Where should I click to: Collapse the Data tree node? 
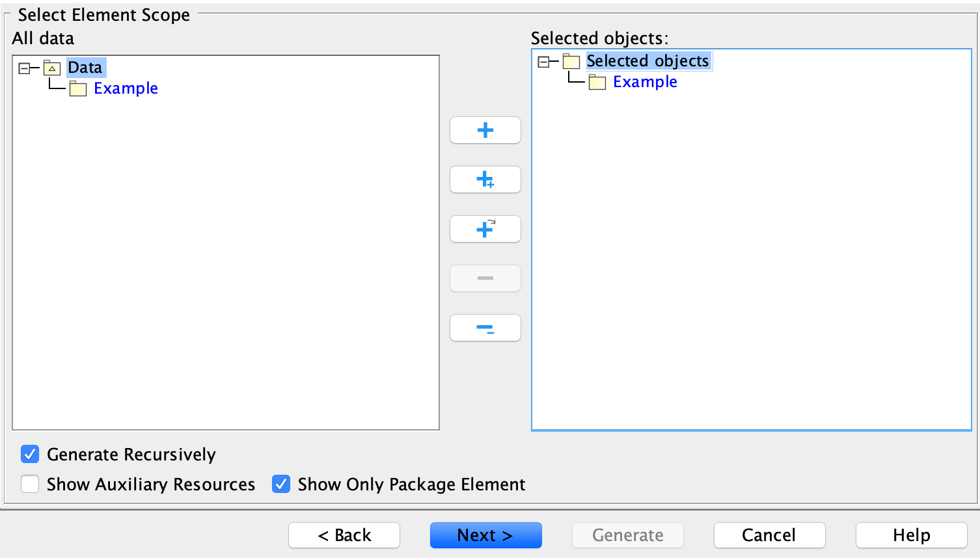point(23,67)
